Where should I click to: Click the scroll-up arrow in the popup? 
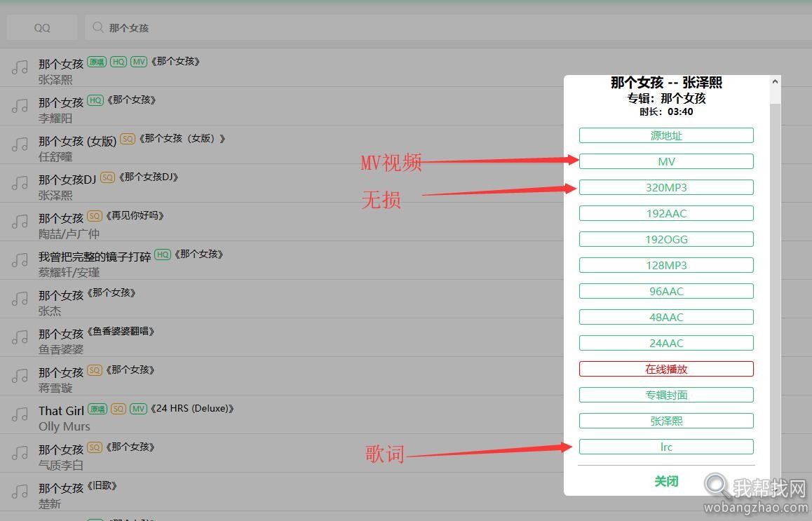pyautogui.click(x=775, y=81)
